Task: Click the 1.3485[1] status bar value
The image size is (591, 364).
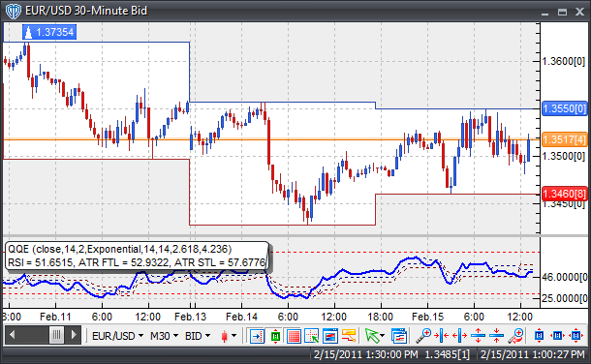Action: (x=448, y=354)
